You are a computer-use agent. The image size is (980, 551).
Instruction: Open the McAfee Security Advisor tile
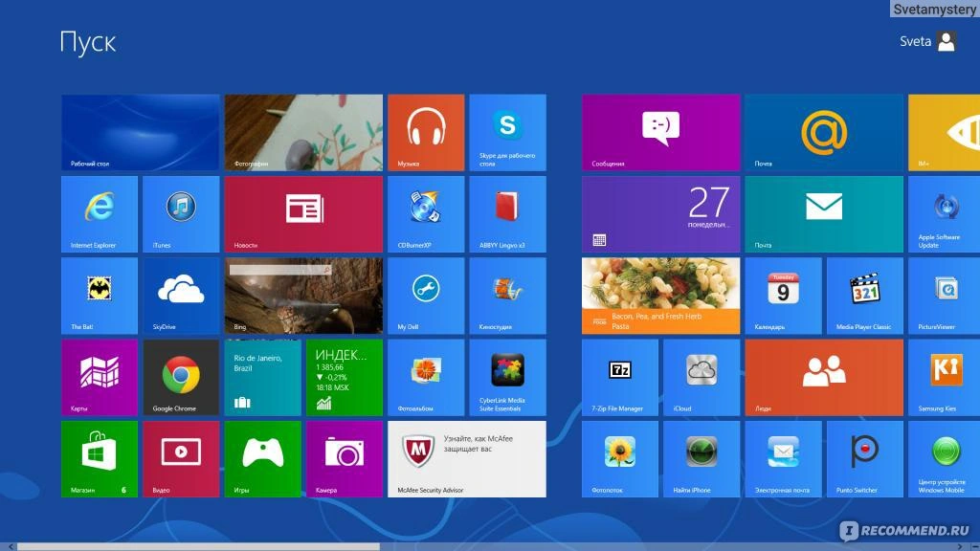466,459
